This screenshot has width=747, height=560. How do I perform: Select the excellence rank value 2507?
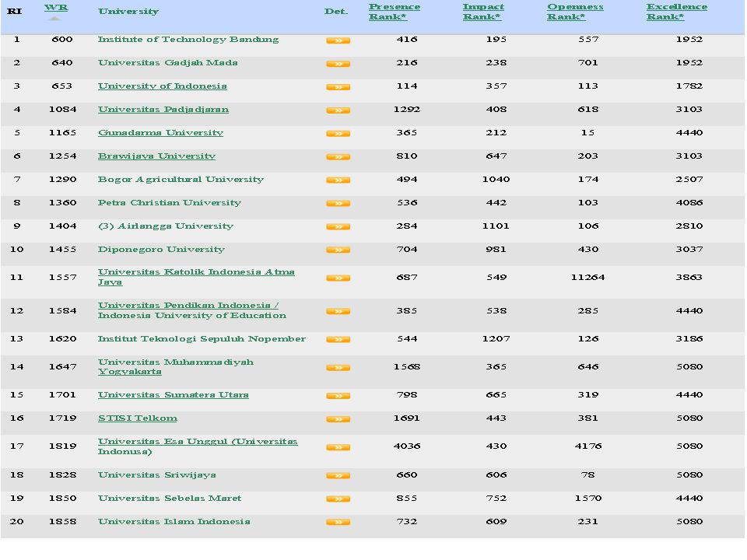pos(689,180)
